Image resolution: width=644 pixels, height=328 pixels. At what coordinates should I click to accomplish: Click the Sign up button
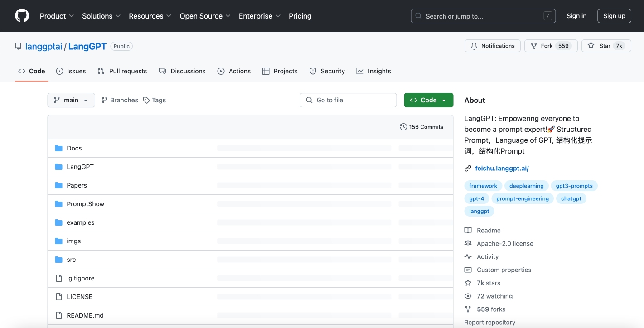(614, 16)
